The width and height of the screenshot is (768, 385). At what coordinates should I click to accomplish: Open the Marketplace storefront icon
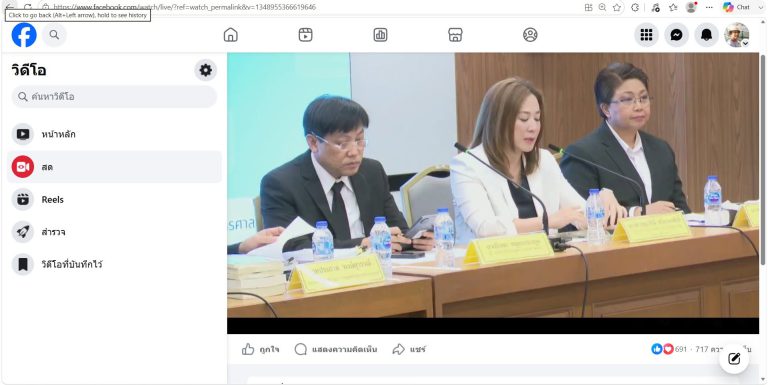pyautogui.click(x=455, y=35)
